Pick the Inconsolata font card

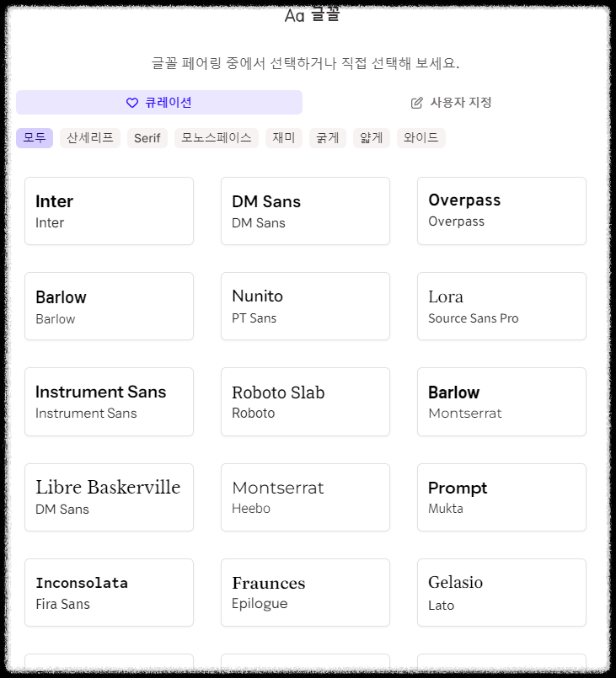pos(109,592)
